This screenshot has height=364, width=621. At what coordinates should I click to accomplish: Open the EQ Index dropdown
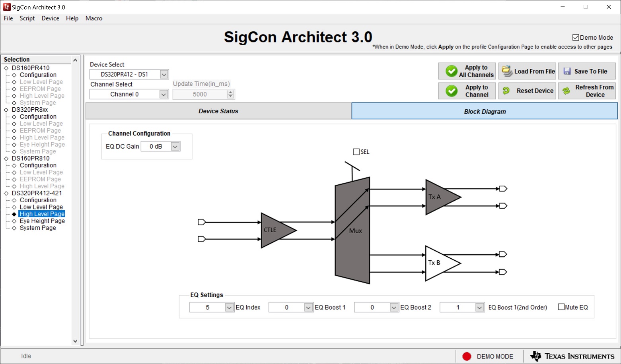click(229, 307)
